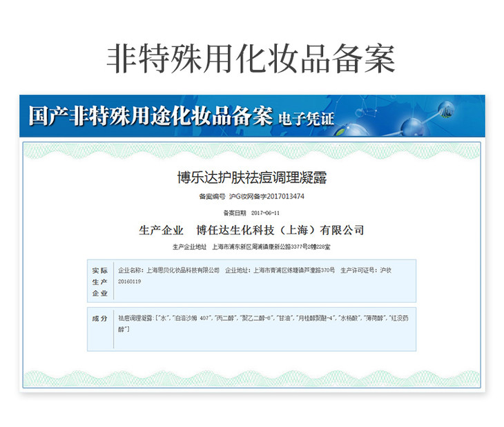Click ingredient '甘油'
504x427 pixels.
(x=284, y=318)
